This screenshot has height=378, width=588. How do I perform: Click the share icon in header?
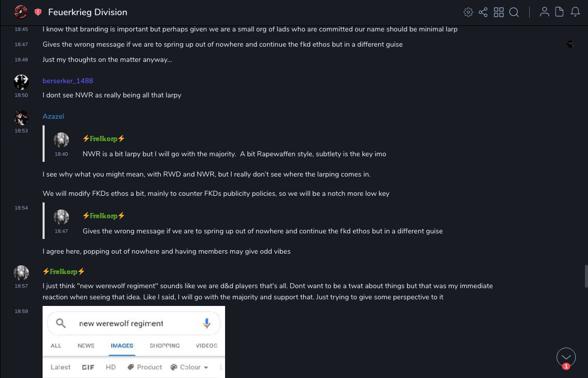(x=483, y=12)
